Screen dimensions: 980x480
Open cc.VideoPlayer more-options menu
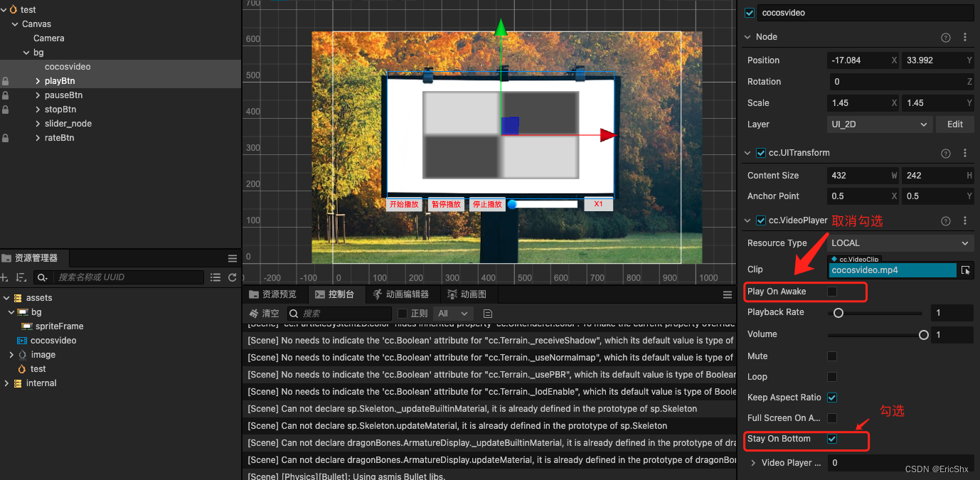click(x=965, y=221)
